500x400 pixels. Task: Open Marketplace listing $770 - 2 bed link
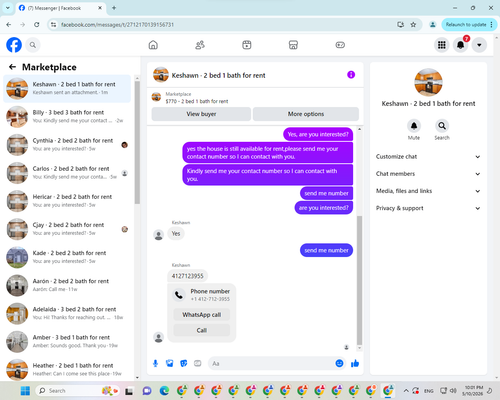197,101
